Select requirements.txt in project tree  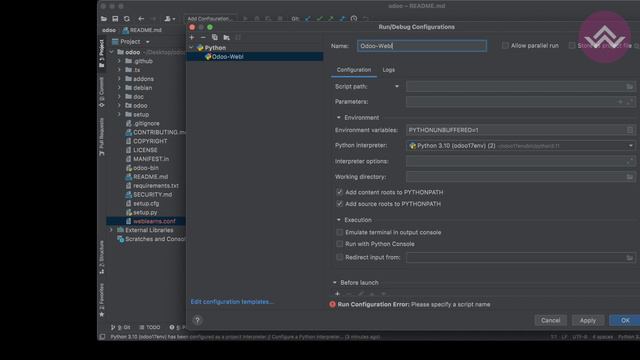coord(156,186)
